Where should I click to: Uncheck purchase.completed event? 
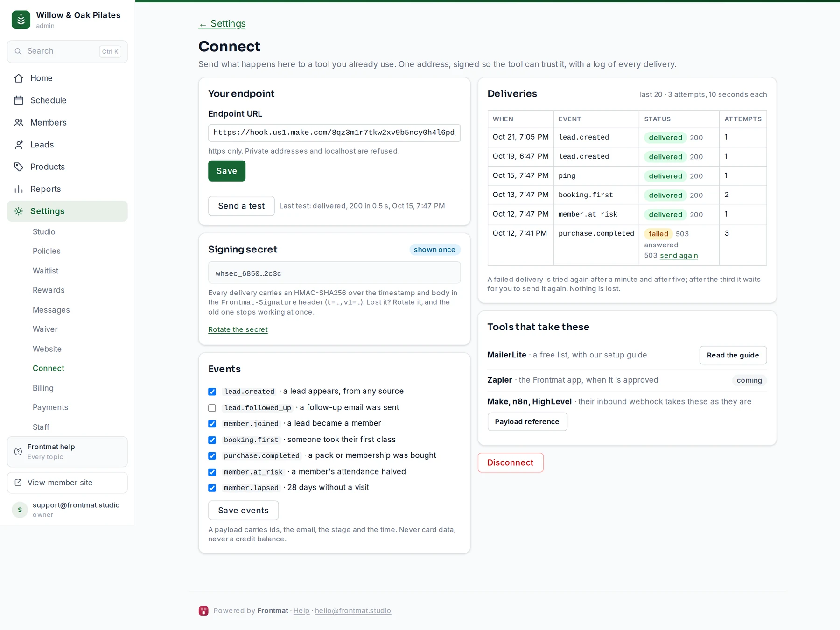[x=212, y=456]
